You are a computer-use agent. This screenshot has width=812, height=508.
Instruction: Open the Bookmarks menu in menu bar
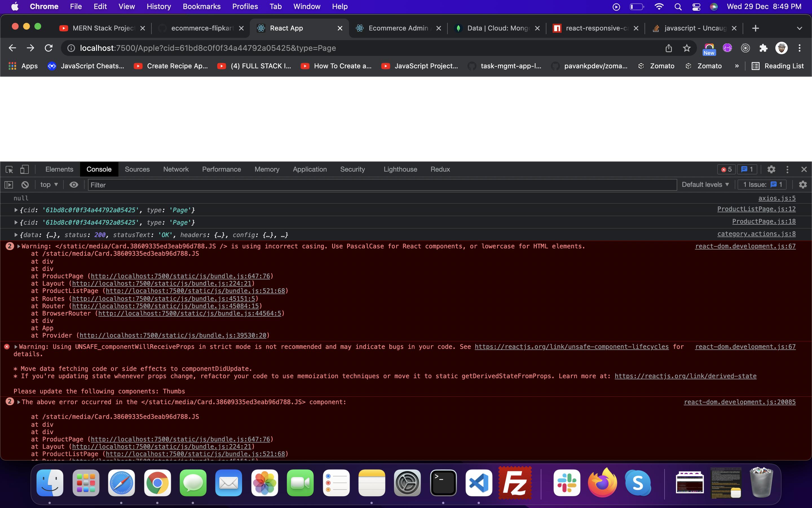(202, 6)
